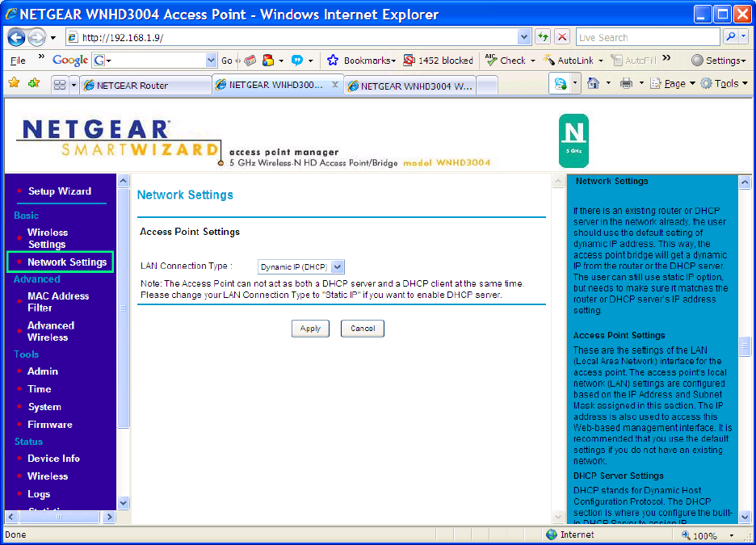Click the Stop loading red X icon
The width and height of the screenshot is (756, 545).
click(x=562, y=36)
